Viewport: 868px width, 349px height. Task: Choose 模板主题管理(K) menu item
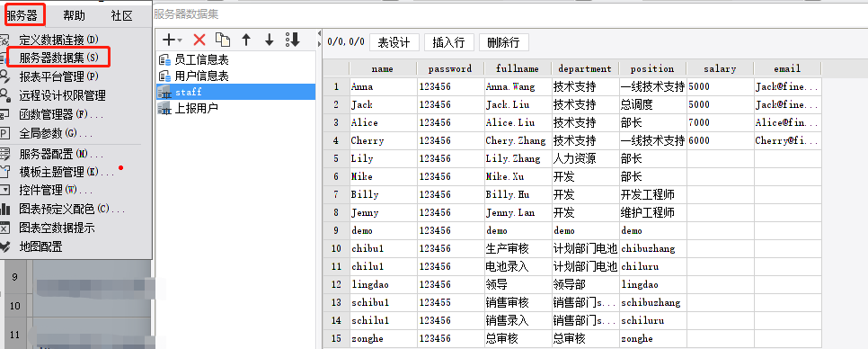pos(66,173)
